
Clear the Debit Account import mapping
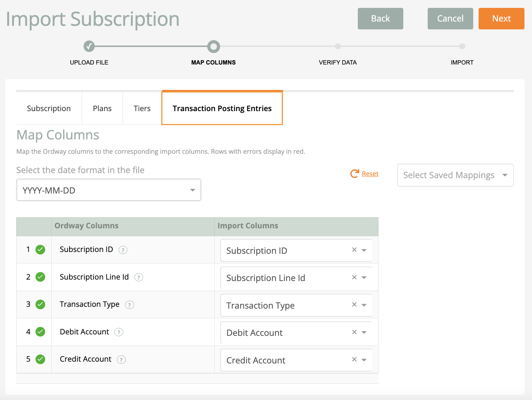tap(354, 332)
